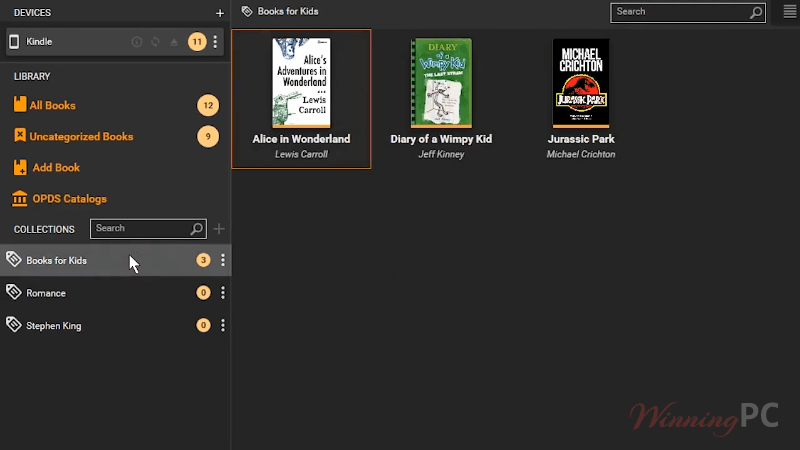Click author Michael Crichton

tap(581, 154)
